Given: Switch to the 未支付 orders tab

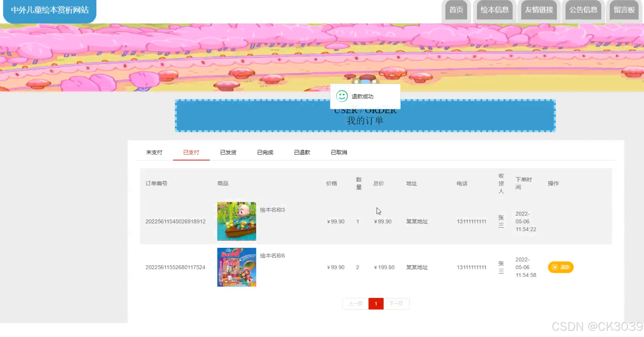Looking at the screenshot, I should point(154,152).
